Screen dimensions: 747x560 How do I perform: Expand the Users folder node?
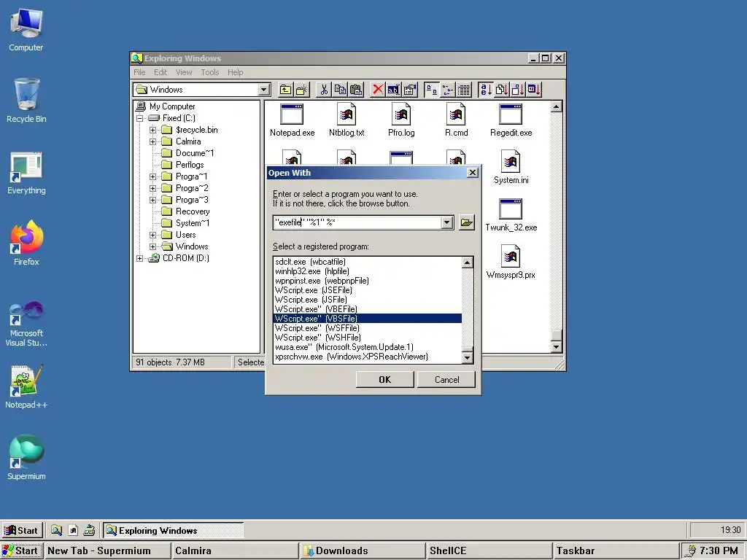click(x=152, y=235)
